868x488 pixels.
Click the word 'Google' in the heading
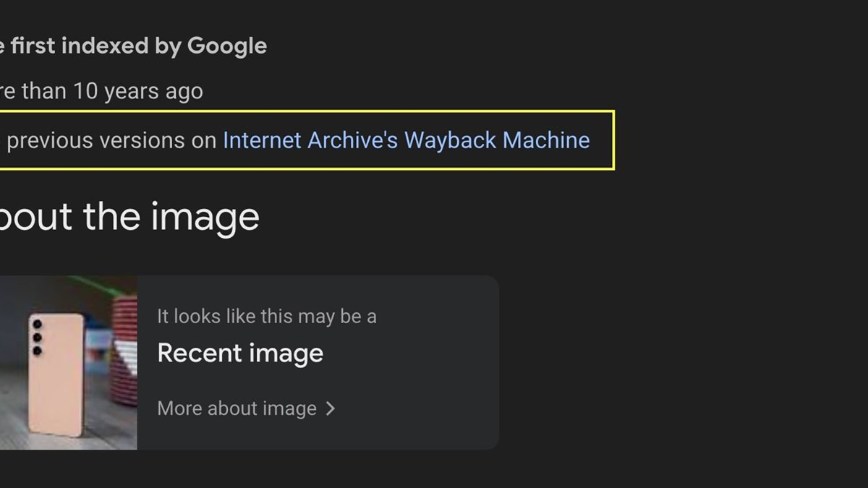(227, 46)
